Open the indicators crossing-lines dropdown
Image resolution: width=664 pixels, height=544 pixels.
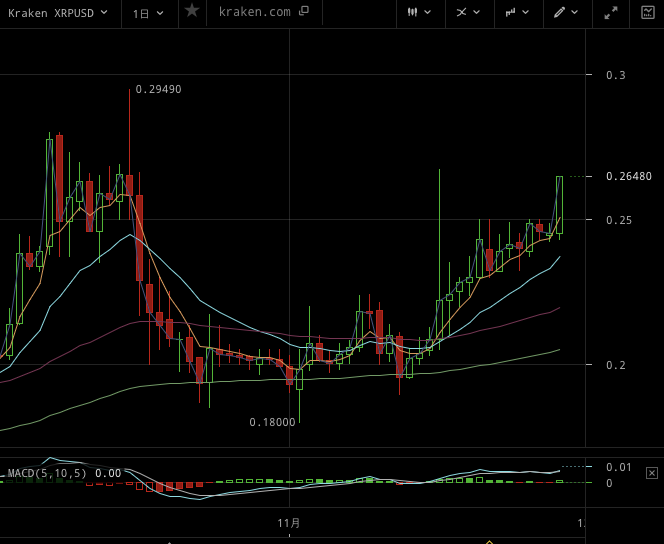(x=468, y=12)
